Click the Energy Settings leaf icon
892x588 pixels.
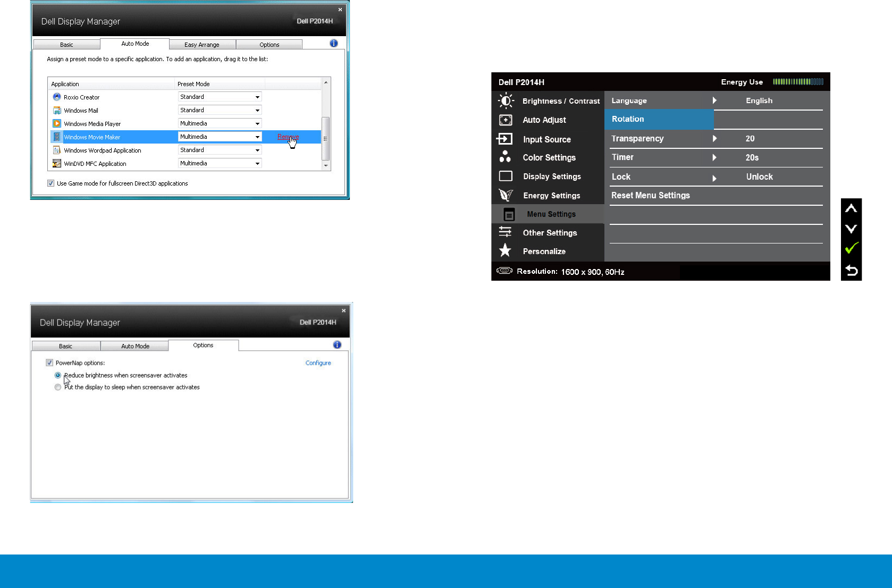click(x=506, y=195)
